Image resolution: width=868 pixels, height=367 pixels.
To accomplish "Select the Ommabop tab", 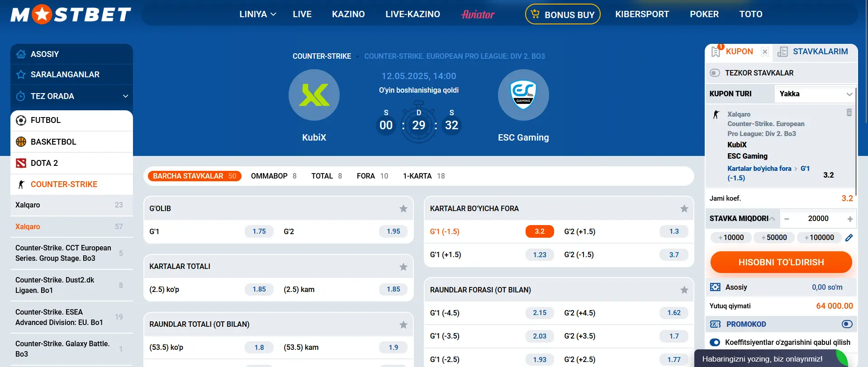I will tap(274, 176).
